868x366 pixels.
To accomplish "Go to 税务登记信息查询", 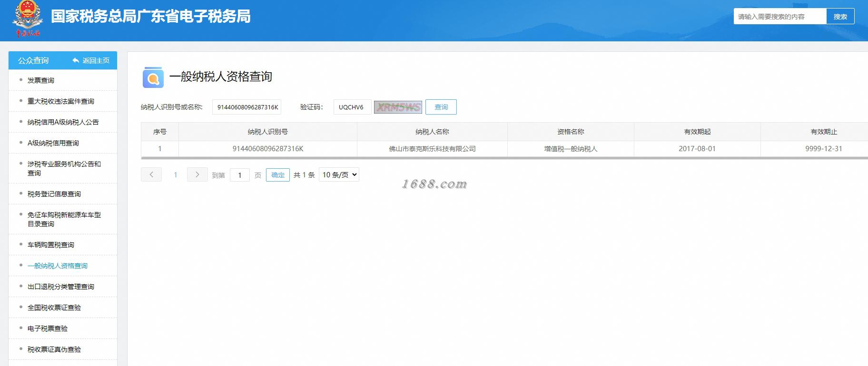I will [54, 194].
